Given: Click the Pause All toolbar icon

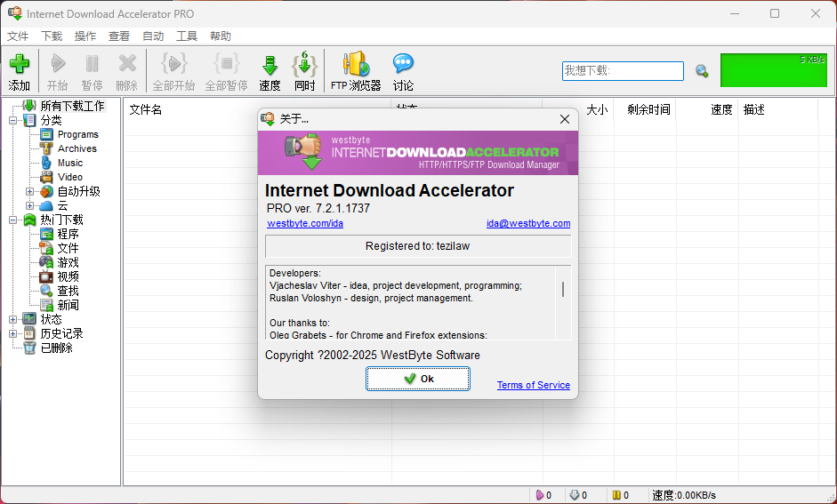Looking at the screenshot, I should [226, 64].
